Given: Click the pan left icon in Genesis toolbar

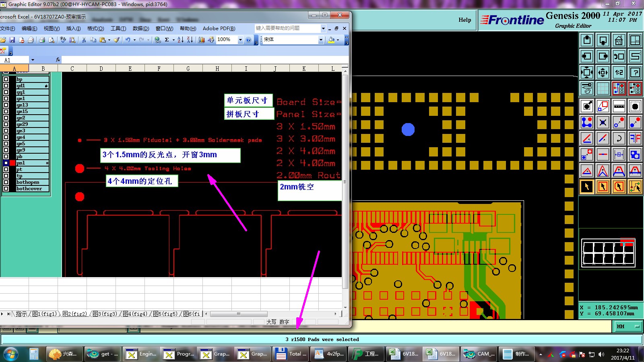Looking at the screenshot, I should click(x=587, y=56).
